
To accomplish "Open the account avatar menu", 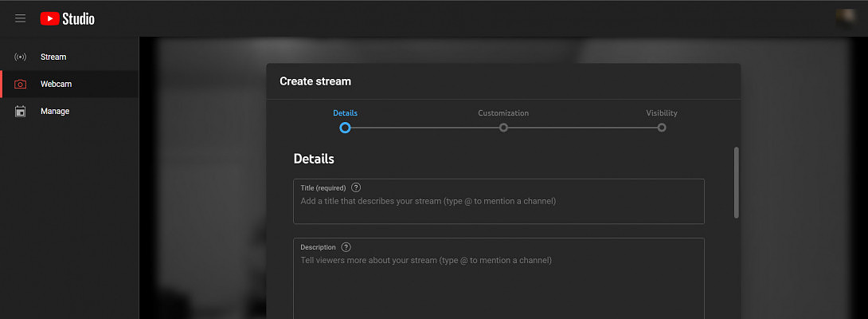I will click(x=846, y=18).
